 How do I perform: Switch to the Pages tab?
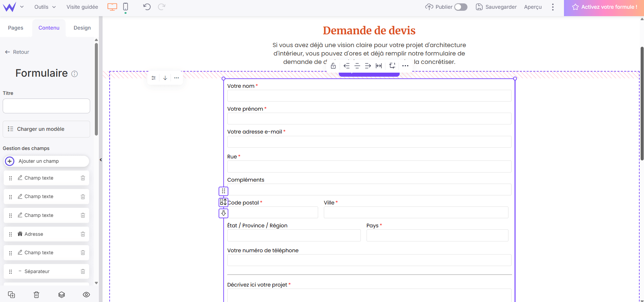tap(16, 28)
